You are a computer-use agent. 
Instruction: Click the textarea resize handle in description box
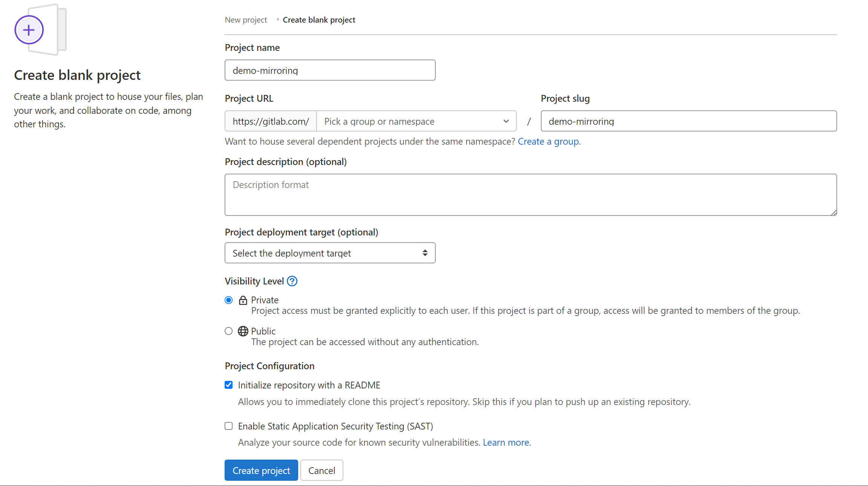tap(834, 213)
